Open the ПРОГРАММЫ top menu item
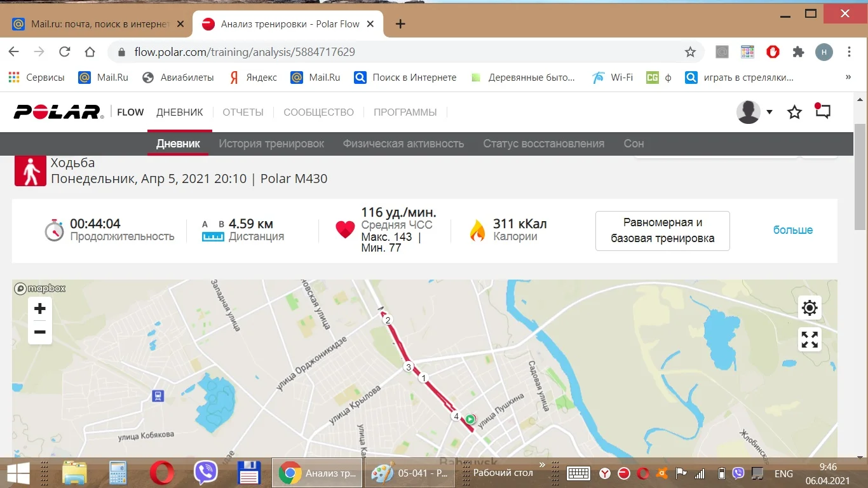Viewport: 868px width, 488px height. [405, 112]
